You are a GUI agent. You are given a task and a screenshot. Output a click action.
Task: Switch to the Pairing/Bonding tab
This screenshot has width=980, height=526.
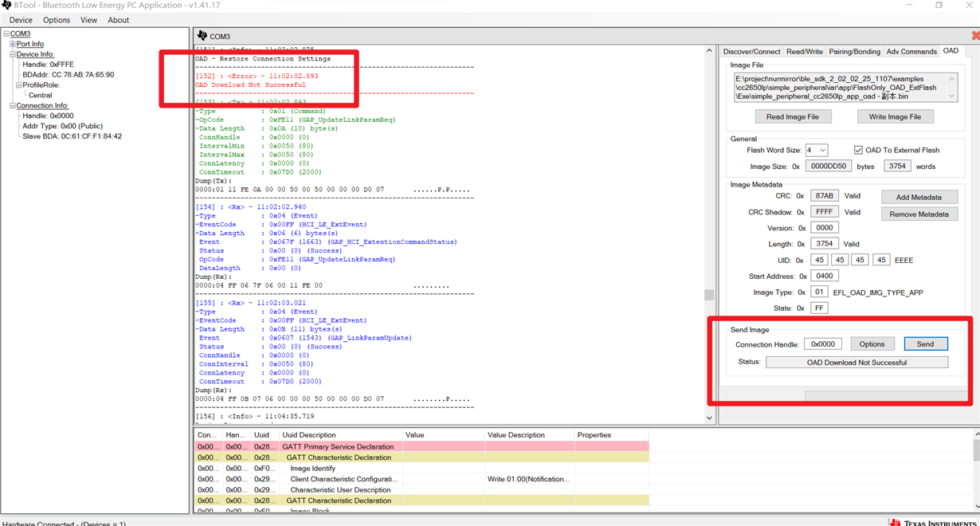coord(855,51)
